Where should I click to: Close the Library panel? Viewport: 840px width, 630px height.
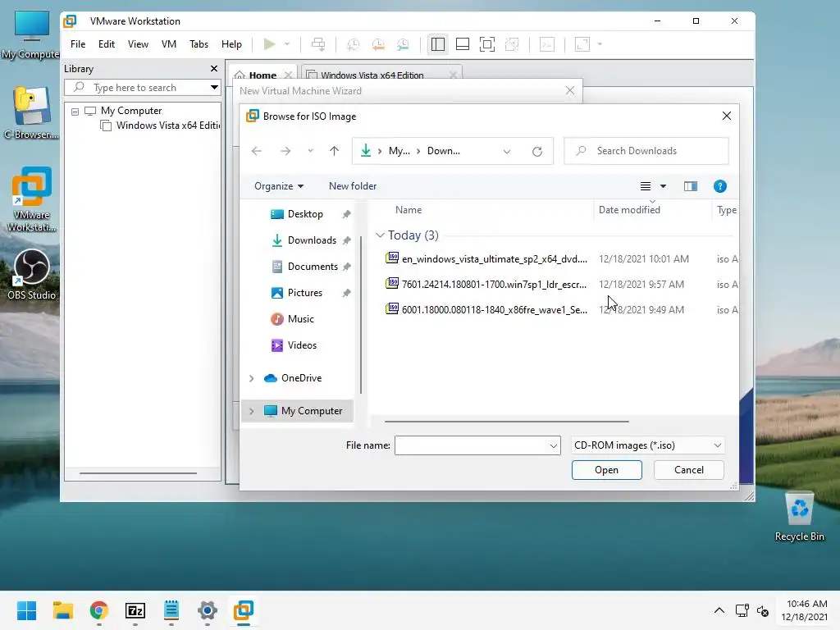tap(214, 69)
